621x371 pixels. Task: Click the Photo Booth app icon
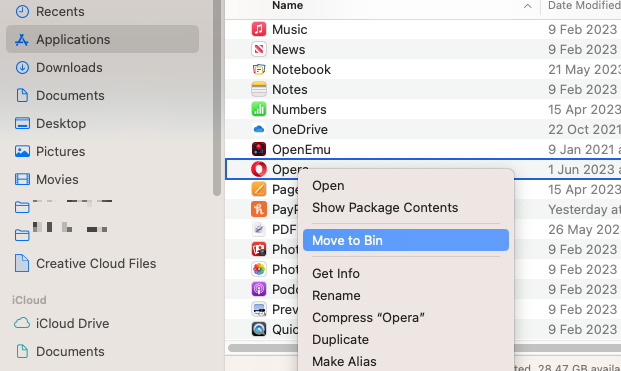pyautogui.click(x=259, y=249)
